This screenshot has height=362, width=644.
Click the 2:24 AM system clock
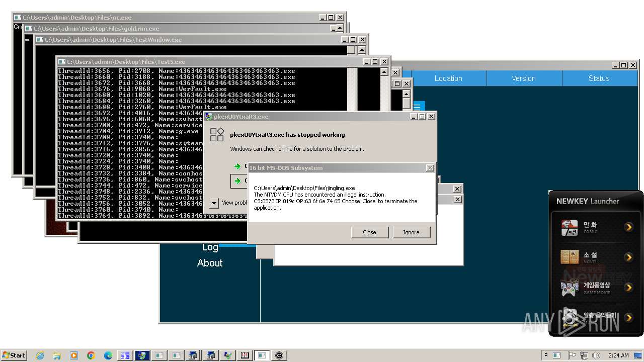point(618,355)
